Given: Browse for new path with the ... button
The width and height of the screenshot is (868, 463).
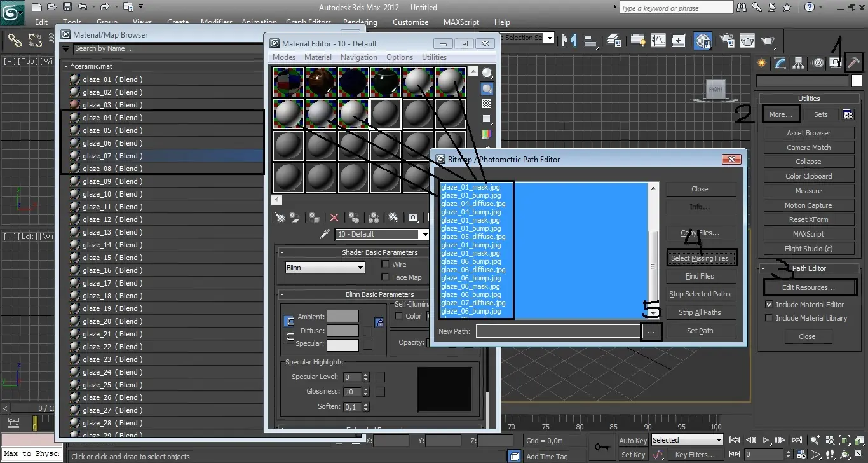Looking at the screenshot, I should [651, 331].
